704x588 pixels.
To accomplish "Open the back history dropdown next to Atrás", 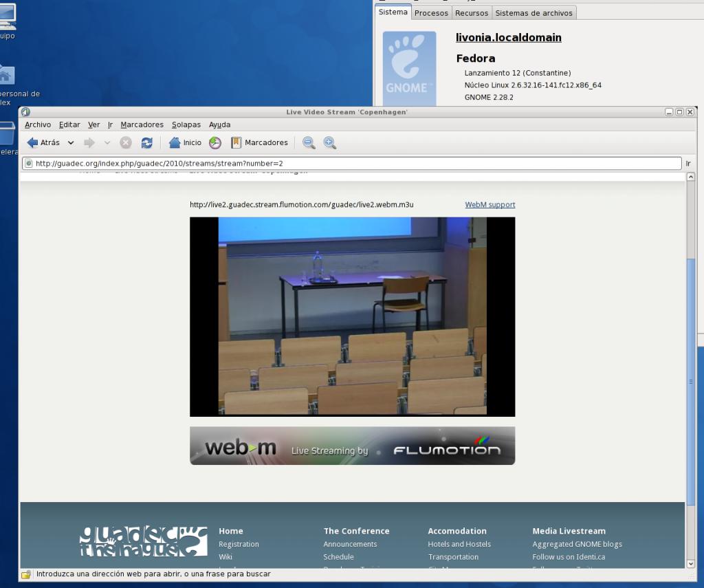I will click(x=71, y=143).
